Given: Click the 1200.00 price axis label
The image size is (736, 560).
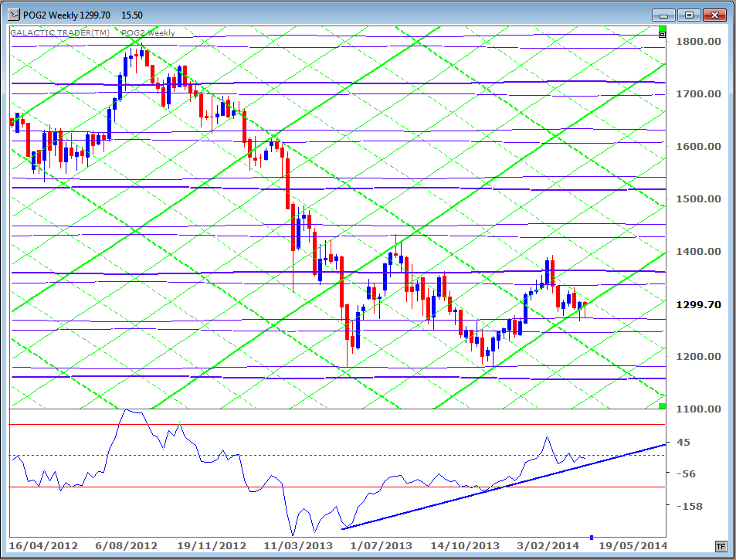Looking at the screenshot, I should [698, 357].
